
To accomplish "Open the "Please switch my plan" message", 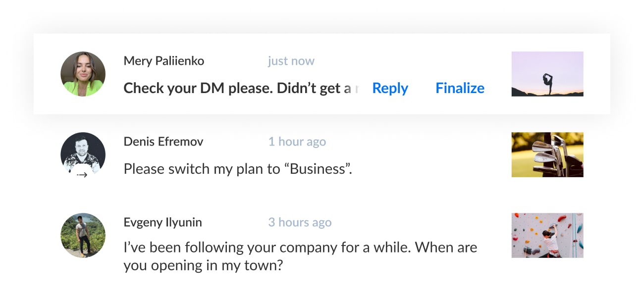I will coord(238,169).
